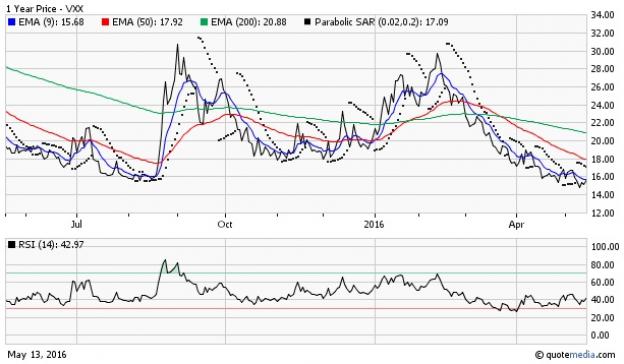Click the 14.00 price axis value

[x=602, y=195]
